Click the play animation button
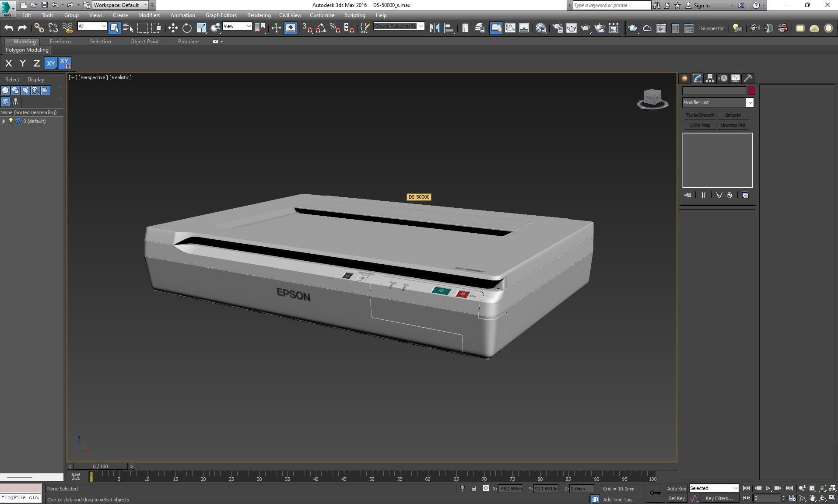Screen dimensions: 838x504 768,488
